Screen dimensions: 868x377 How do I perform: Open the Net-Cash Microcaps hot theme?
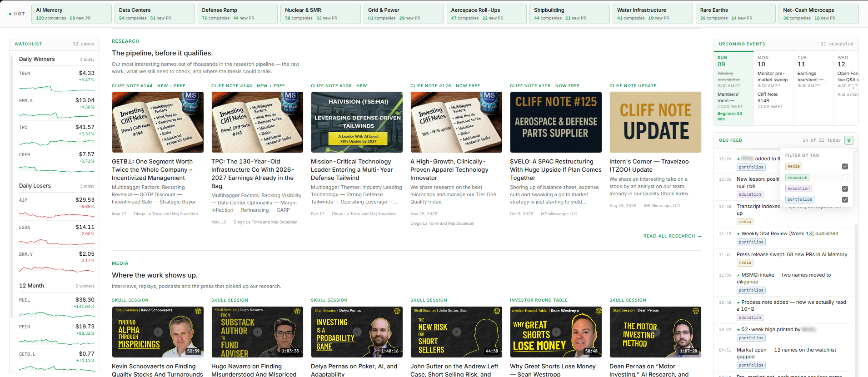click(x=818, y=14)
